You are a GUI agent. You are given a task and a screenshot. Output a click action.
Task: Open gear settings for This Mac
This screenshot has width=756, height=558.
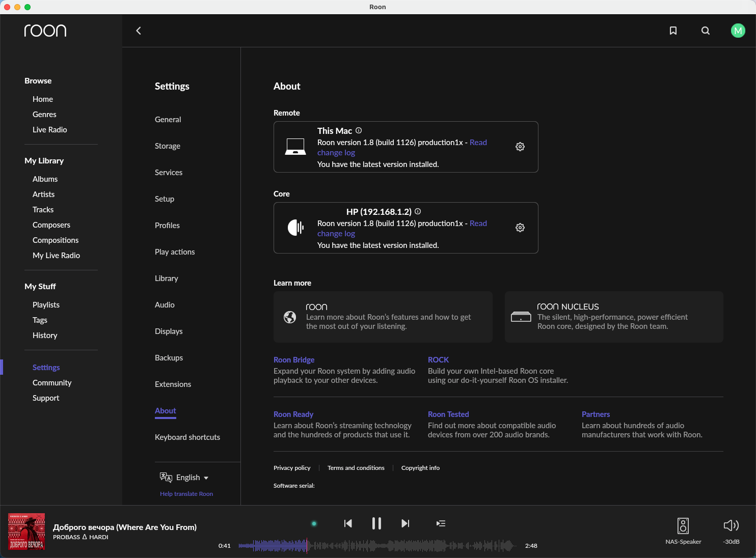tap(520, 147)
